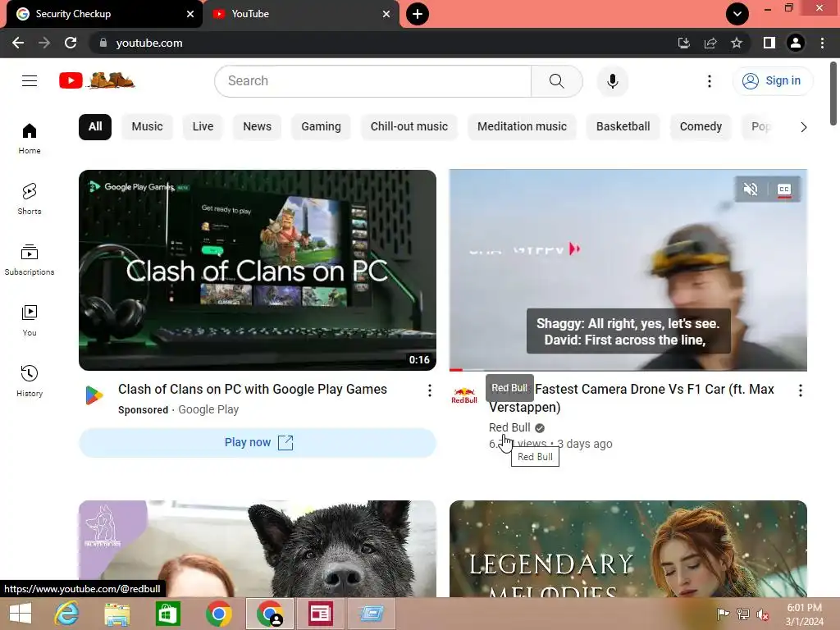
Task: Open the Windows Store taskbar icon
Action: tap(167, 614)
